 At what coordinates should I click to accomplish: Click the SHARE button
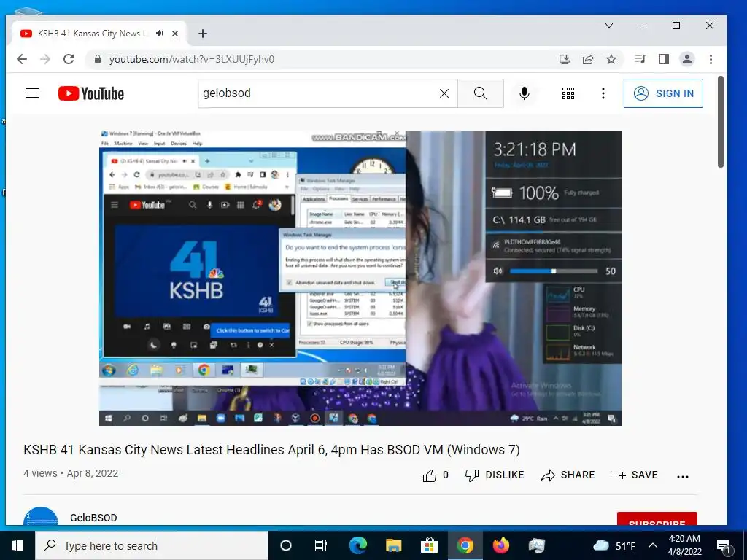(x=568, y=475)
